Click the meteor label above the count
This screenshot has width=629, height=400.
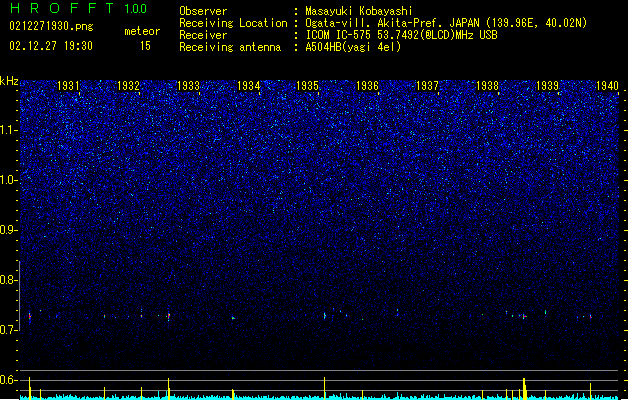[x=142, y=31]
